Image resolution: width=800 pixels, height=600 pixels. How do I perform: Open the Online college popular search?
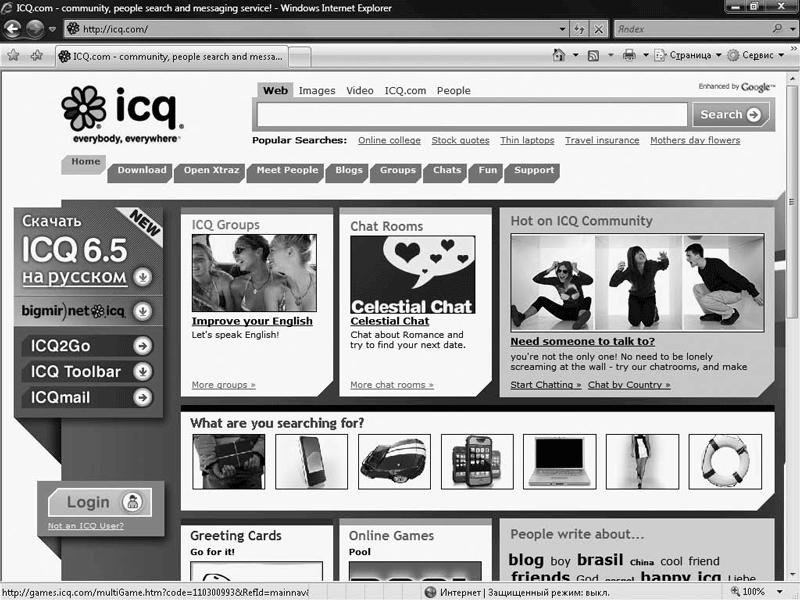coord(389,140)
